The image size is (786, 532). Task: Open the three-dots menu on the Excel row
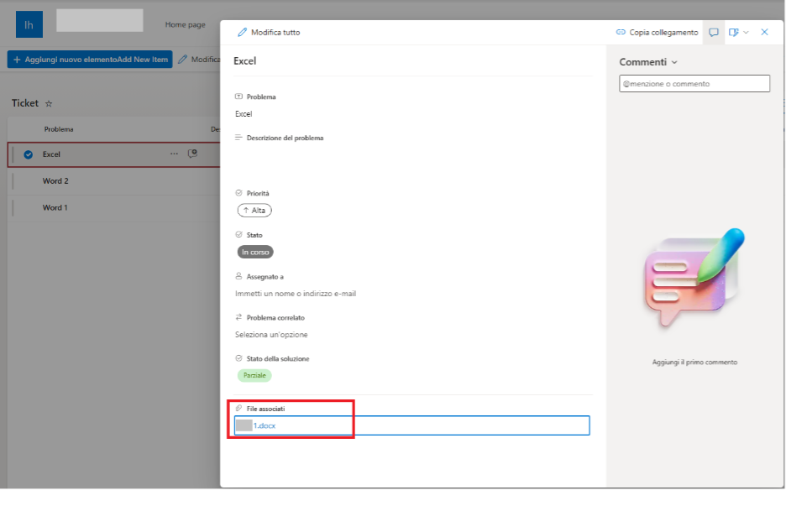click(x=174, y=154)
